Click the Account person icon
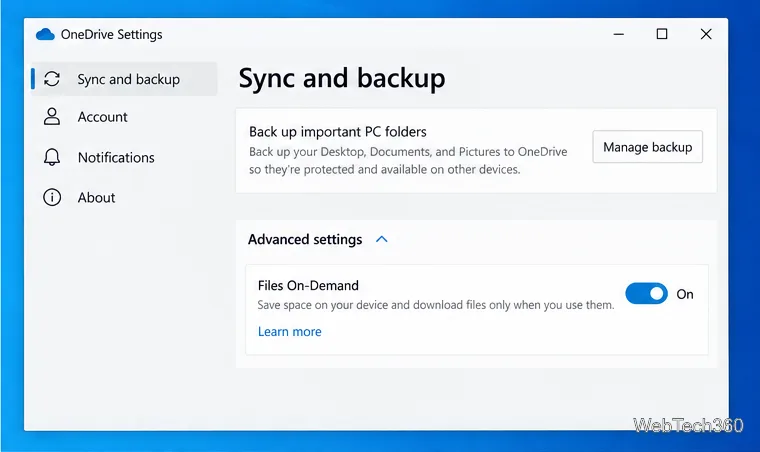Screen dimensions: 760x452 click(x=52, y=117)
